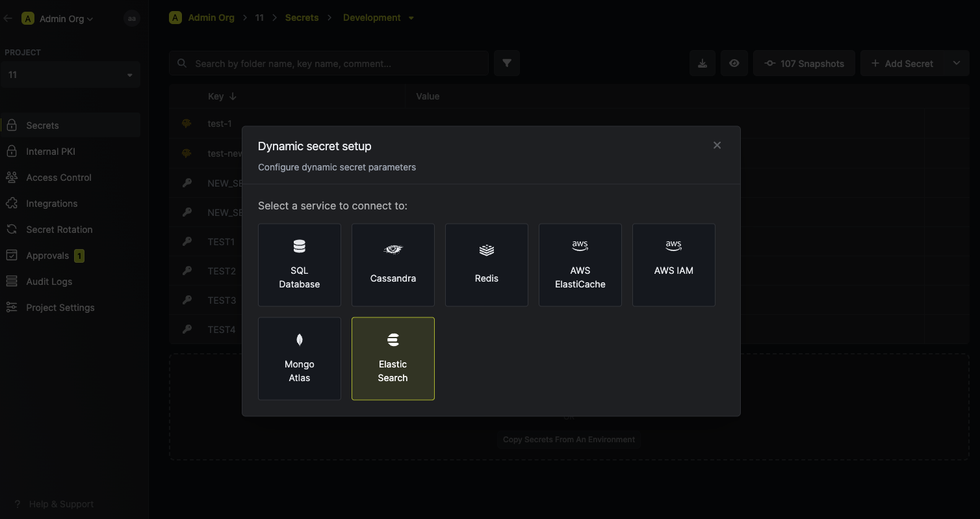Close the Dynamic secret setup dialog
Image resolution: width=980 pixels, height=519 pixels.
click(x=717, y=145)
